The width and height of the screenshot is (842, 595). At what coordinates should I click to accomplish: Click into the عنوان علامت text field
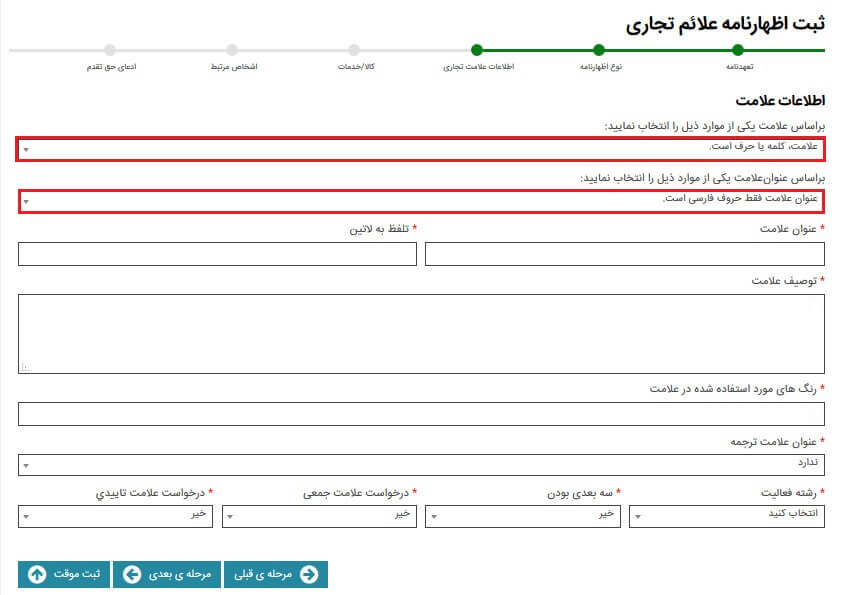point(625,254)
